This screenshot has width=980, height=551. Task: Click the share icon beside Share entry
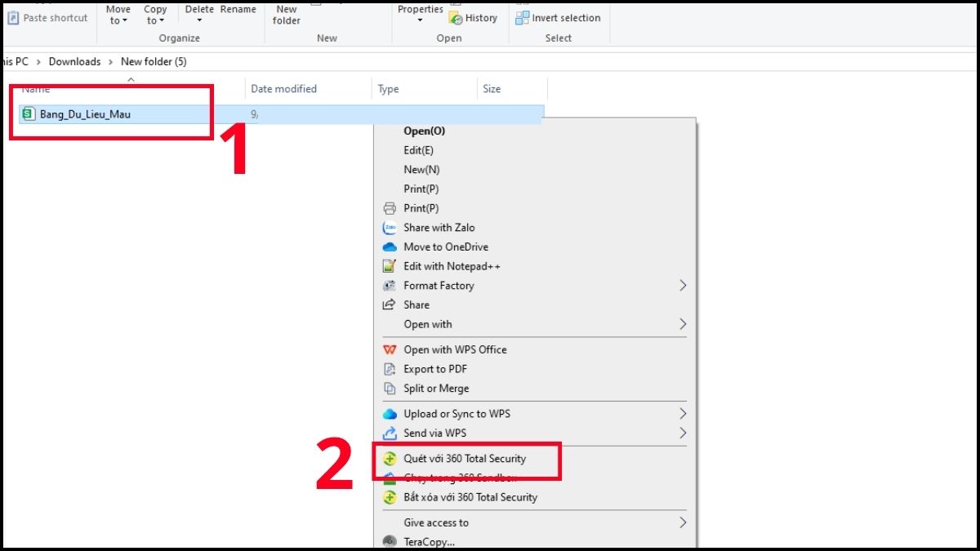[x=390, y=304]
